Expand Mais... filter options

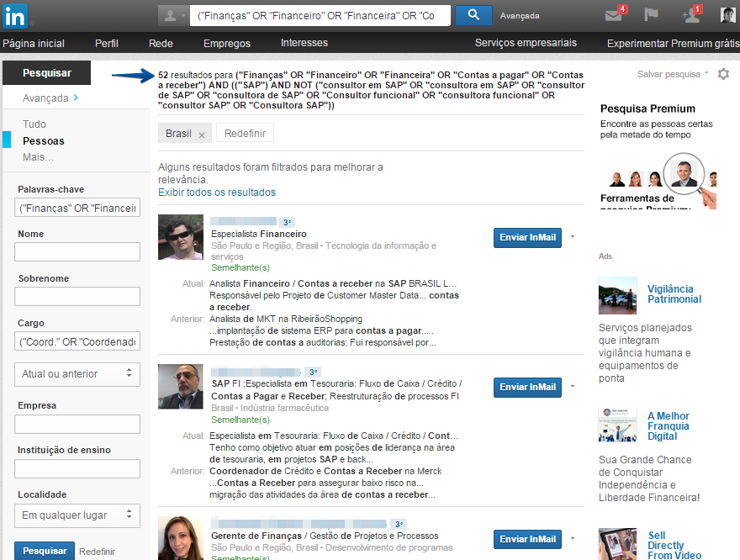click(x=38, y=157)
